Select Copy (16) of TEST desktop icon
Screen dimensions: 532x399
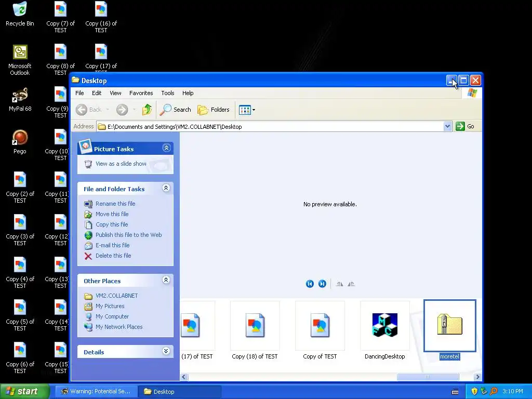101,17
